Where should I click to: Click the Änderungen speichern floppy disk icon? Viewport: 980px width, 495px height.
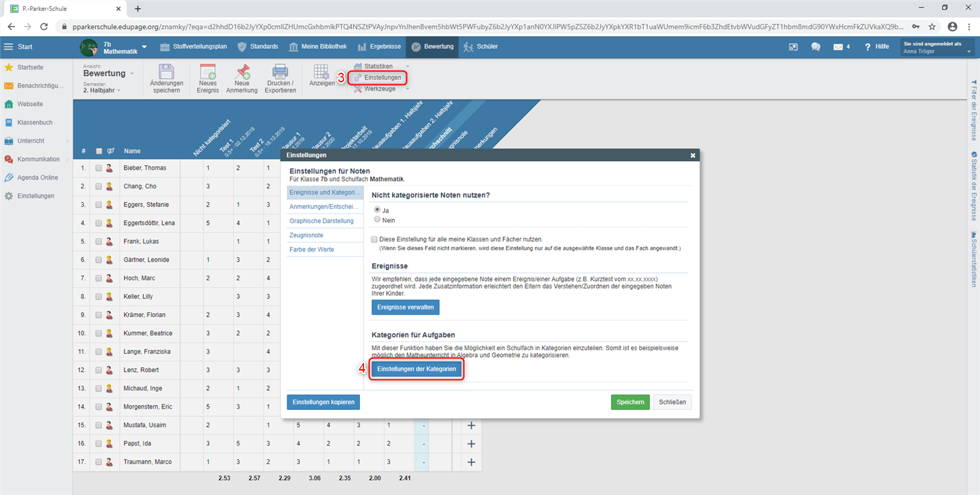click(166, 72)
